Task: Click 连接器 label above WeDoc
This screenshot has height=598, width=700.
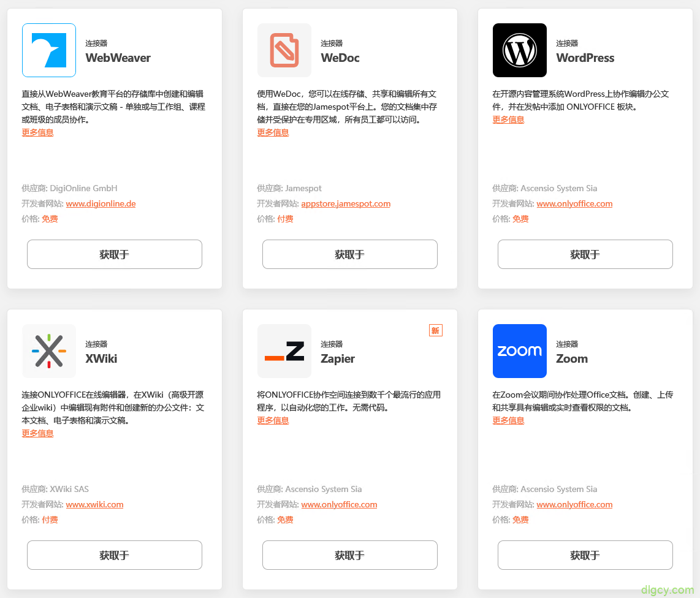Action: click(x=332, y=44)
